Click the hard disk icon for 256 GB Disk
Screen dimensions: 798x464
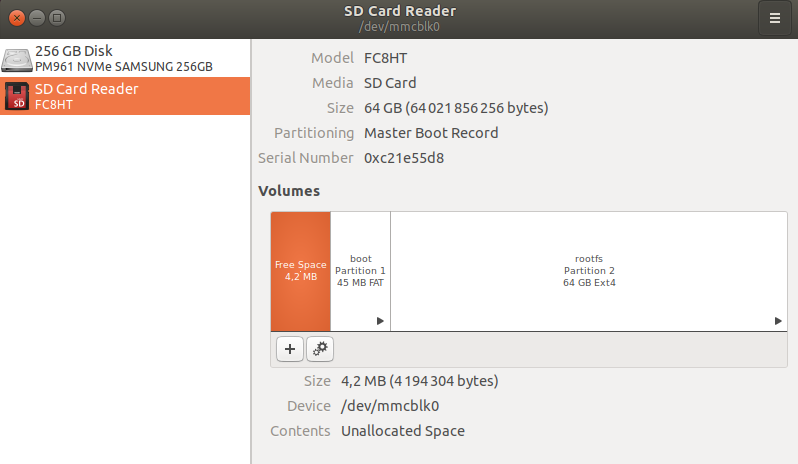17,60
